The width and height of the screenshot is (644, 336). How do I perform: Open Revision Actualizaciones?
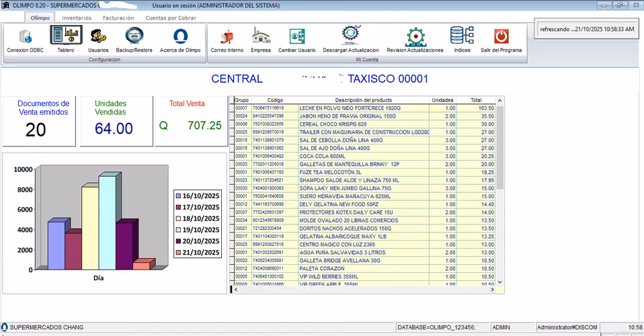point(415,40)
